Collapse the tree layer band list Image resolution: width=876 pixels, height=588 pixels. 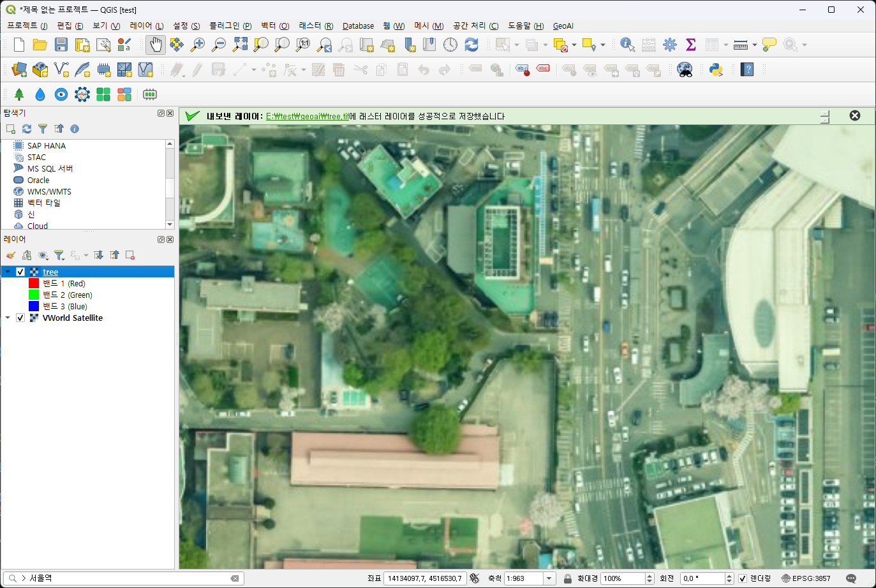[x=8, y=272]
